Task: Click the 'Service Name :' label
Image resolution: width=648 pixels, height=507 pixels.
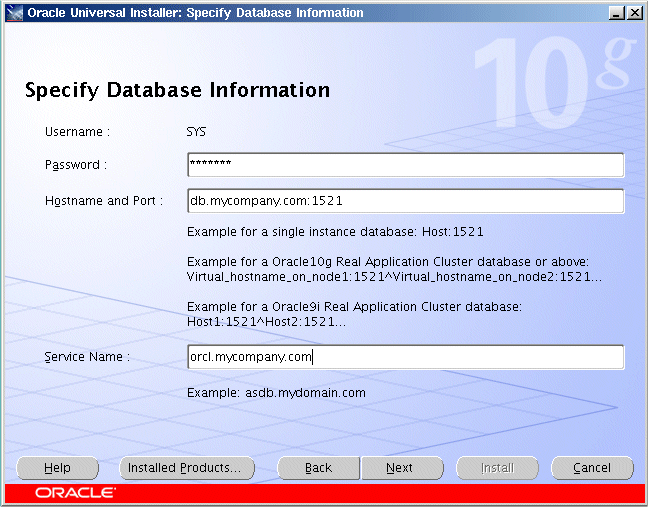Action: pos(87,357)
